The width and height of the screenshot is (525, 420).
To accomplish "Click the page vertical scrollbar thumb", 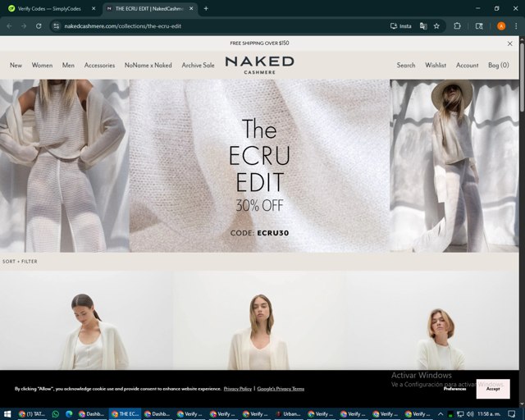I will (522, 77).
